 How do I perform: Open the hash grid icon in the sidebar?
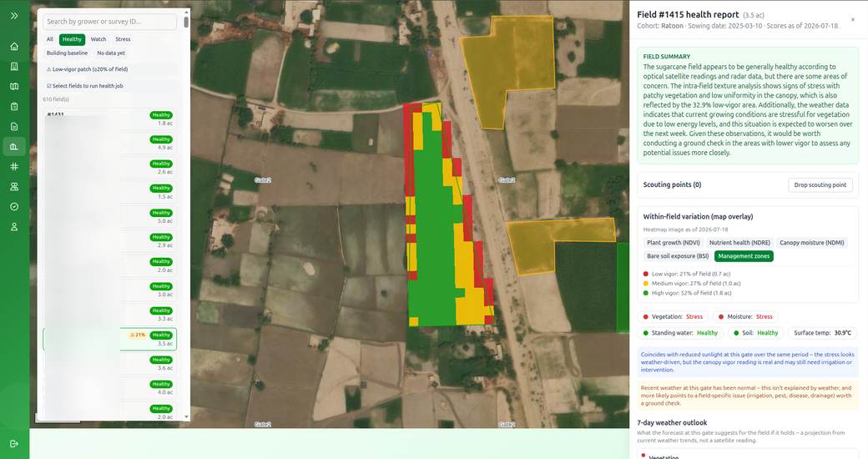coord(14,167)
